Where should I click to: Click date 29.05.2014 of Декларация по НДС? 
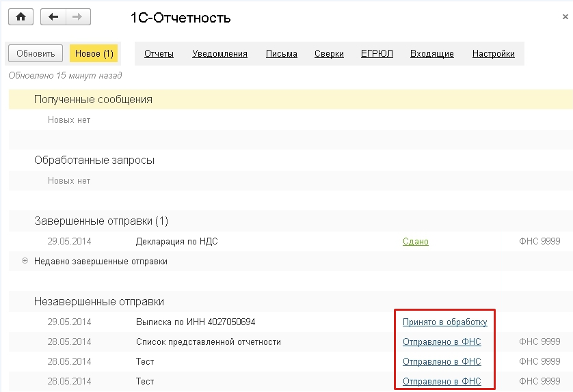(69, 241)
